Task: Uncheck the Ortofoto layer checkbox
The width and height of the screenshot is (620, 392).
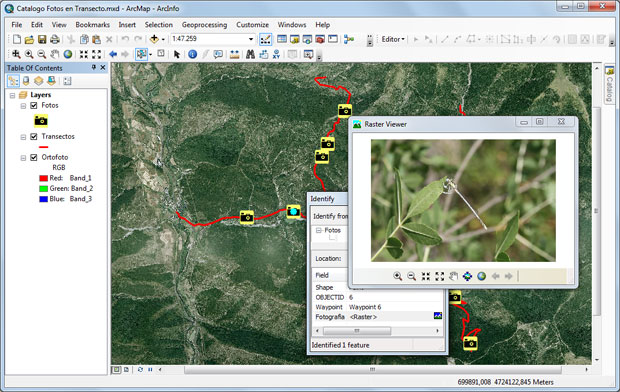Action: click(x=34, y=157)
